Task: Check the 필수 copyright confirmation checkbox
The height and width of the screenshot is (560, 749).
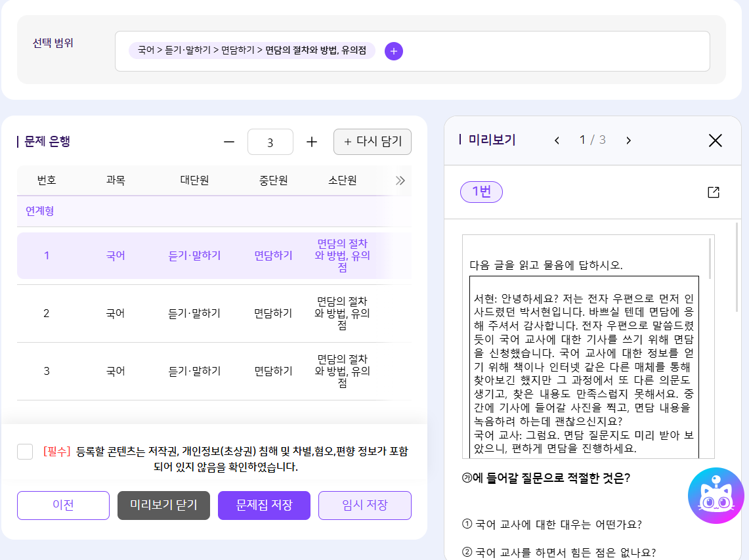Action: (x=25, y=452)
